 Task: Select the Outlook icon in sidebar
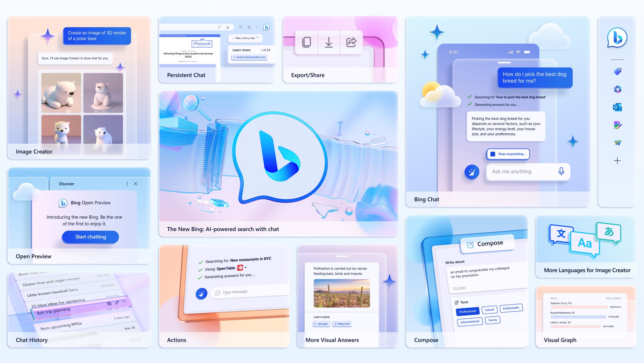pos(618,107)
